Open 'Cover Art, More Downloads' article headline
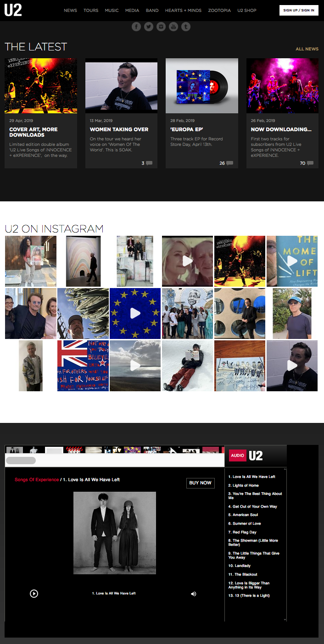Image resolution: width=324 pixels, height=644 pixels. click(x=34, y=132)
